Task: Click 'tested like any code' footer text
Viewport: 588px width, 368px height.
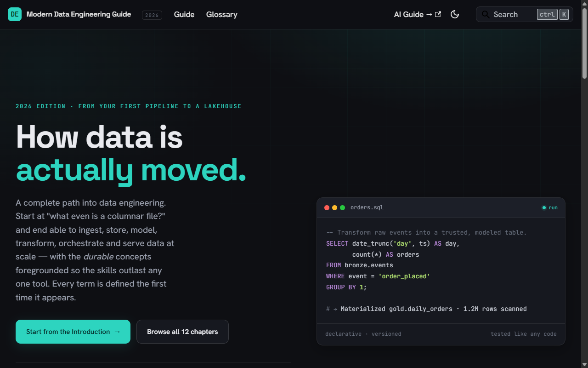Action: (x=524, y=334)
